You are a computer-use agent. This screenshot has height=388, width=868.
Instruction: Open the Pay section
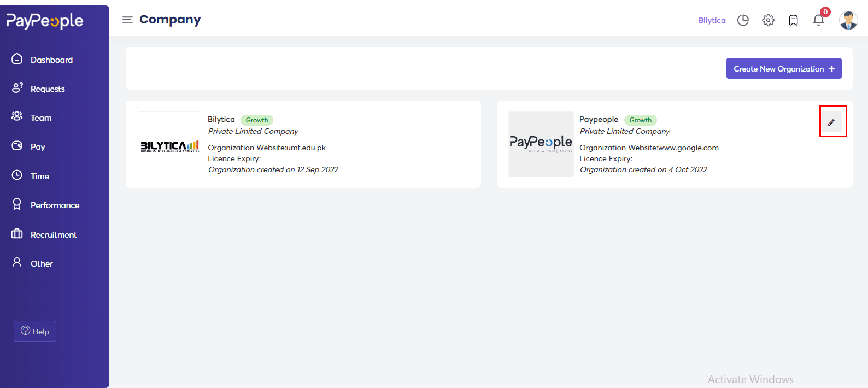point(38,147)
